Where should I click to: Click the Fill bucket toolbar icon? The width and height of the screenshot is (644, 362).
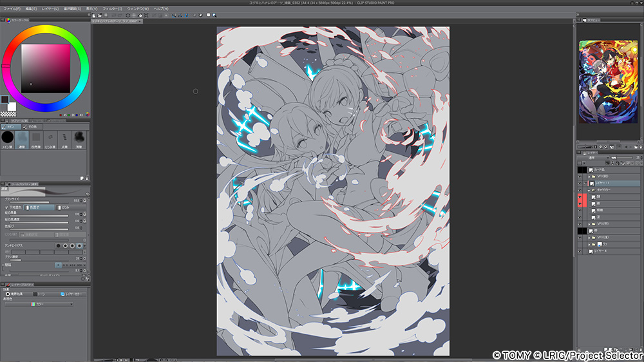coord(140,15)
